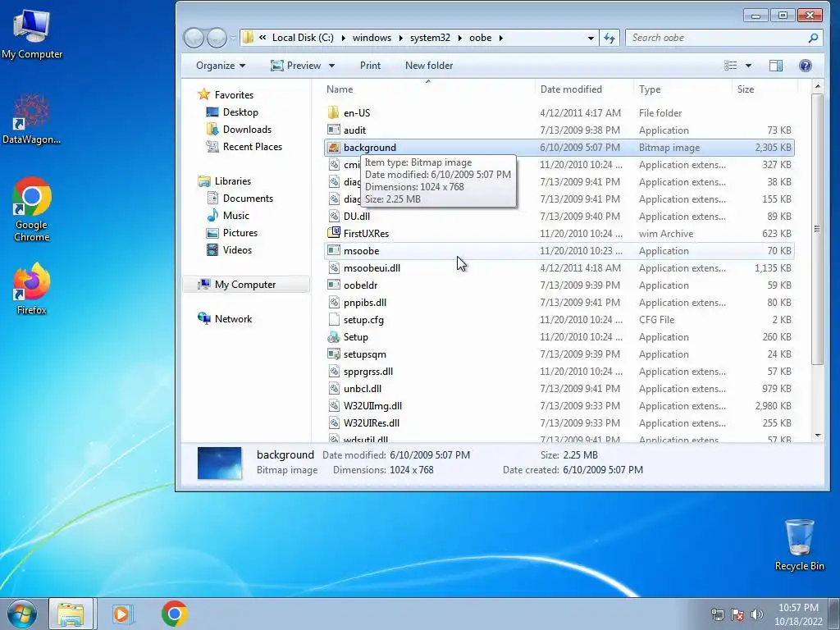This screenshot has height=630, width=840.
Task: Select the setup.cfg file icon
Action: [333, 320]
